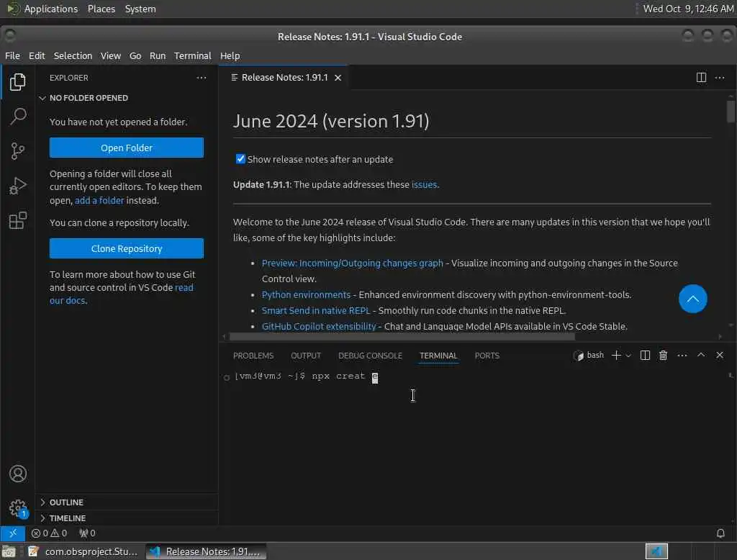Split the terminal with split icon
The image size is (737, 560).
point(645,356)
